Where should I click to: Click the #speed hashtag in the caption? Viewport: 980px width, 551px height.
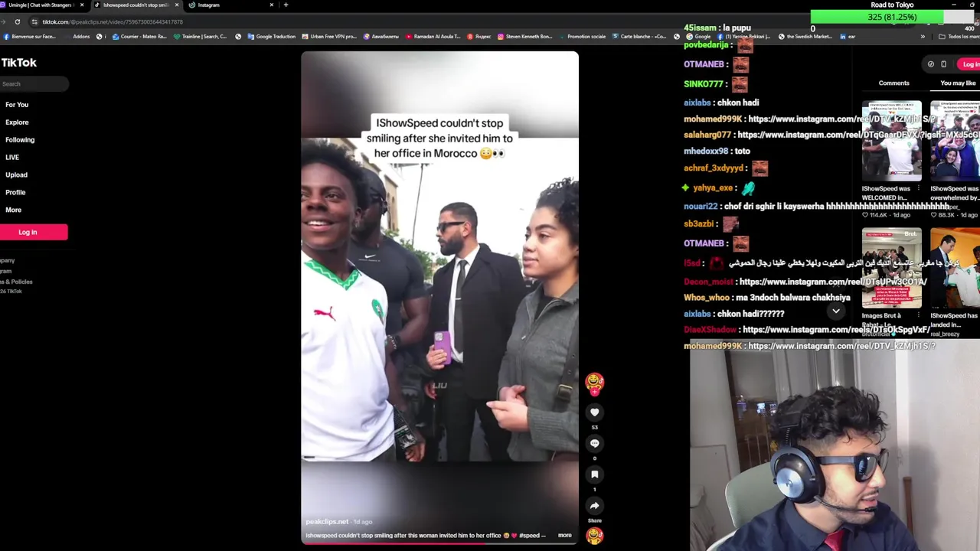(x=529, y=535)
